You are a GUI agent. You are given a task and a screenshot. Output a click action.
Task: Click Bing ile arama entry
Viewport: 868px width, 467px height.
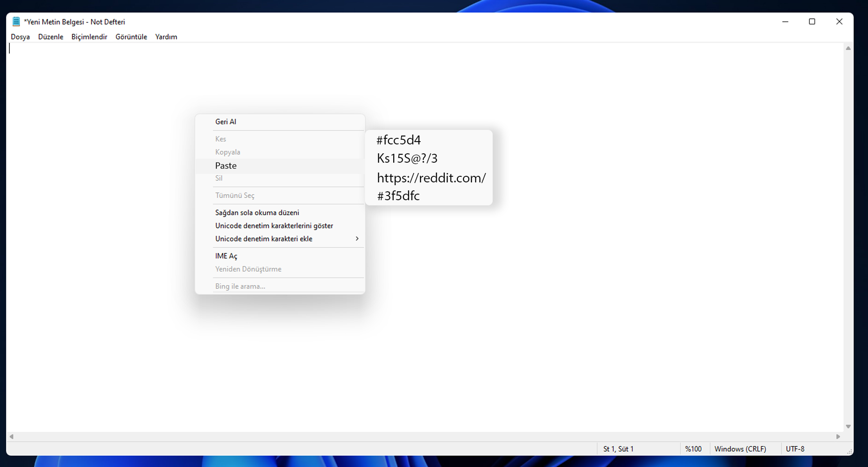point(280,286)
